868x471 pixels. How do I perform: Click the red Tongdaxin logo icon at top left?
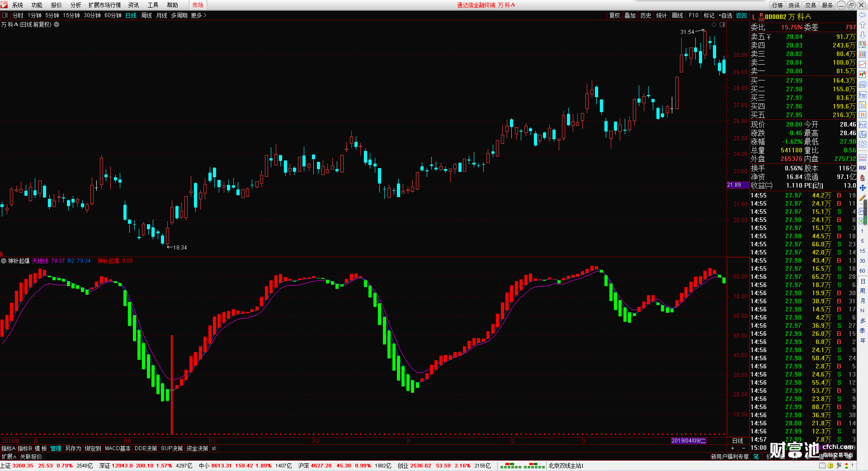pos(4,5)
